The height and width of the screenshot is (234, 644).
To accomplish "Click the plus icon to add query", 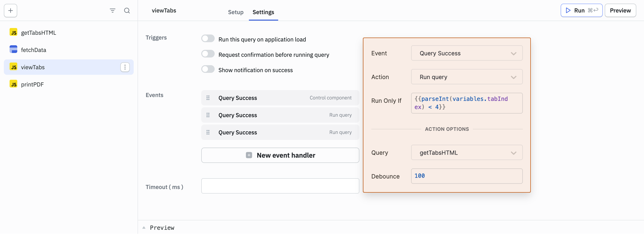I will tap(10, 10).
